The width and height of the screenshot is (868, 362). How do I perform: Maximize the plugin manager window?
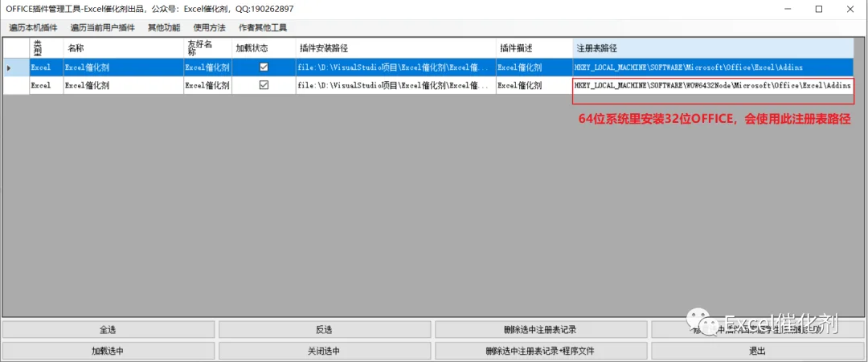819,9
